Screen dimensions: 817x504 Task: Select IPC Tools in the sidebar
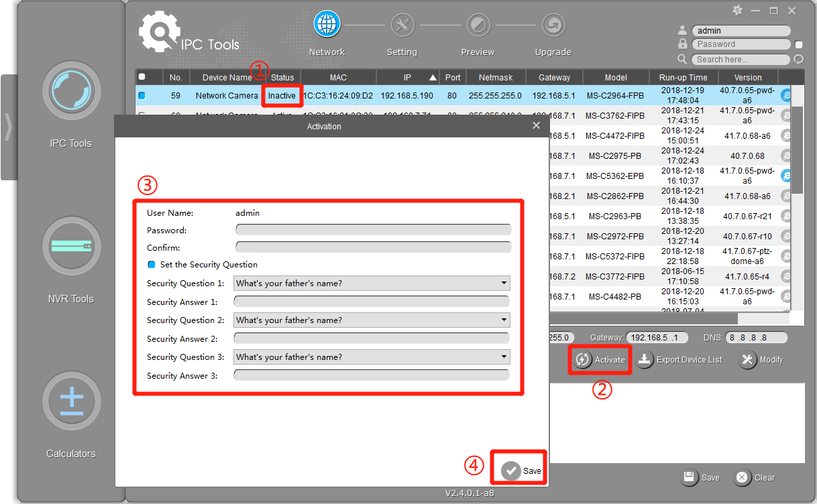71,90
